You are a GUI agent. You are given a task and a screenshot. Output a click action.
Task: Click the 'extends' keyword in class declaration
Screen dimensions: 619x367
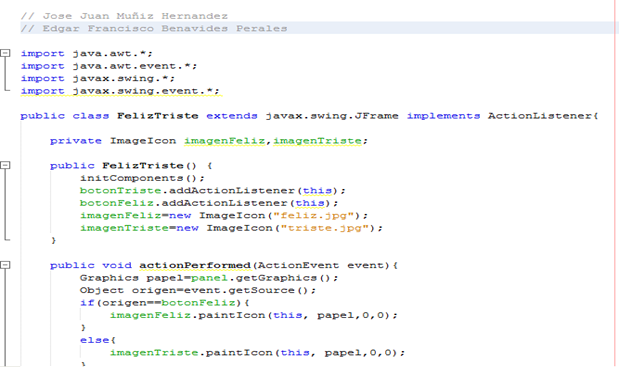coord(232,116)
